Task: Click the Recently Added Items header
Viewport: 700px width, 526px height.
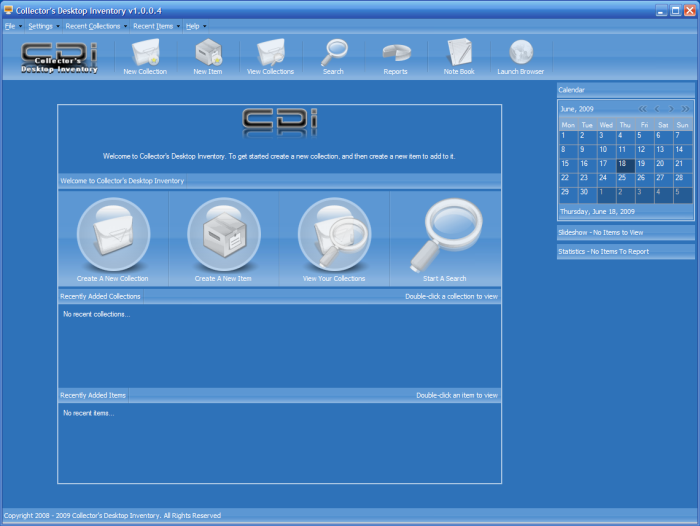Action: pos(93,395)
